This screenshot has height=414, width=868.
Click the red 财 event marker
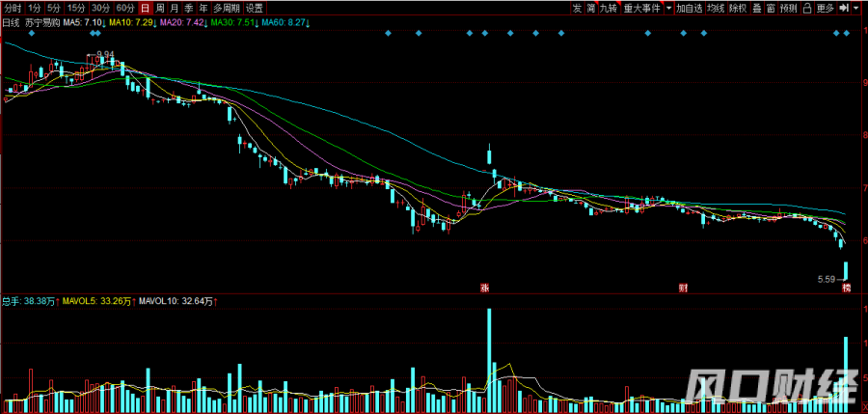coord(683,288)
